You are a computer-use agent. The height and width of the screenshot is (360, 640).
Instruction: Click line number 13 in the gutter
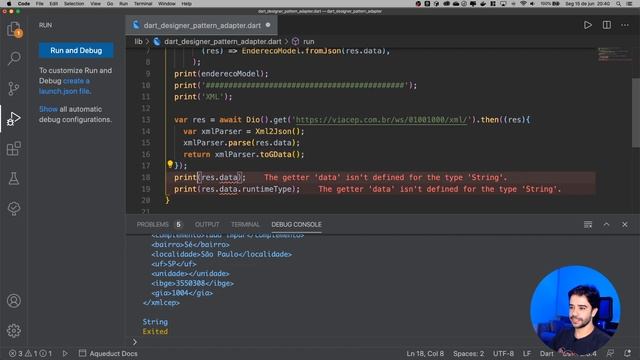[146, 120]
